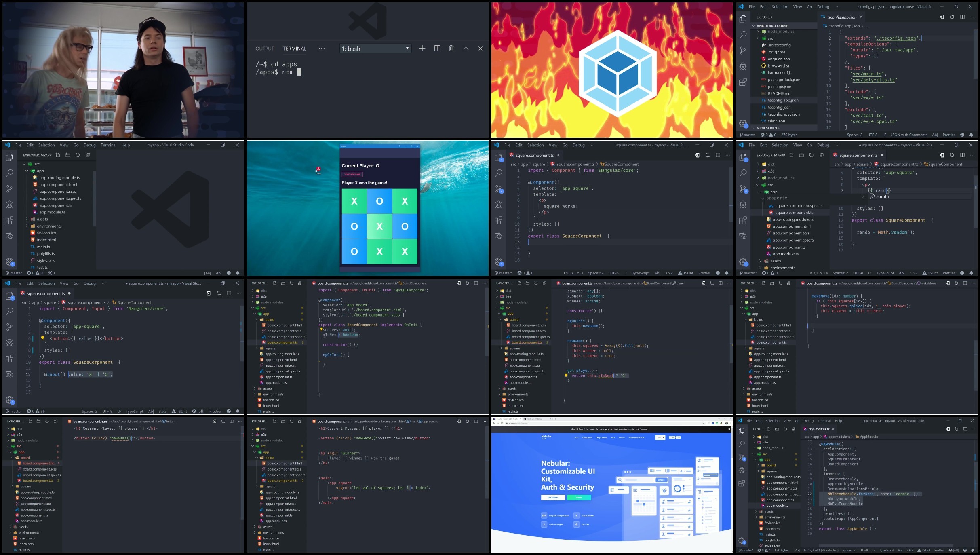Click the center X square on the tic-tac-toe board
Viewport: 980px width, 555px height.
point(379,226)
